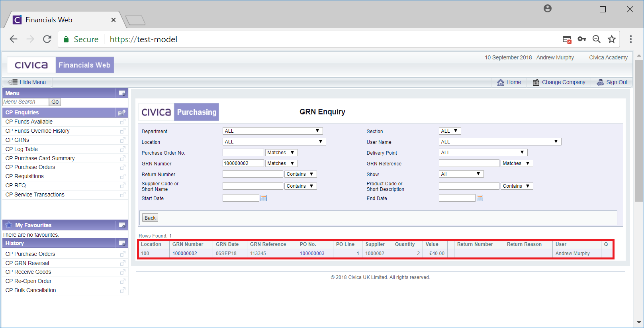Click the Menu panel header icon
The image size is (644, 328).
122,93
